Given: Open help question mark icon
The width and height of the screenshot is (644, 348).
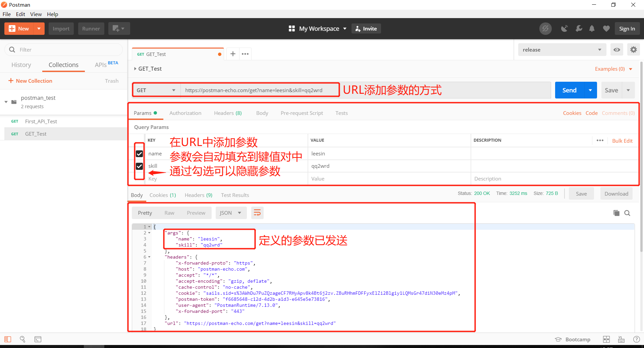Looking at the screenshot, I should click(636, 339).
